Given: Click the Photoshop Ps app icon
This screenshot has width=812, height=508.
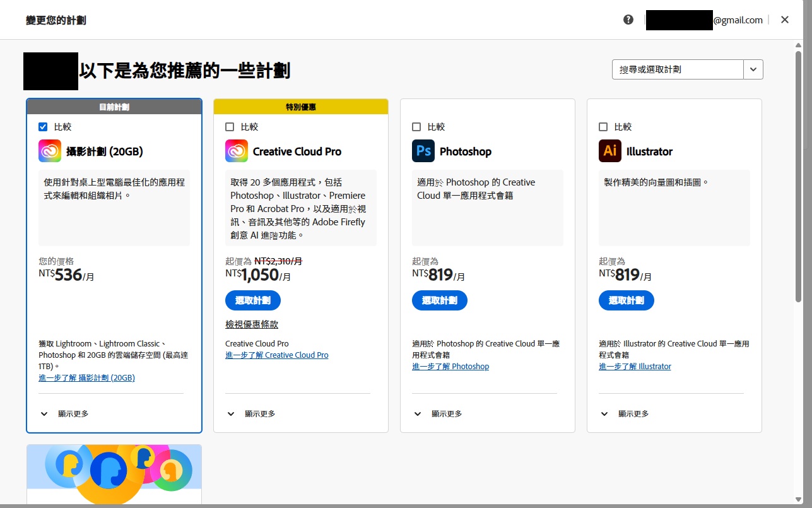Looking at the screenshot, I should tap(423, 151).
